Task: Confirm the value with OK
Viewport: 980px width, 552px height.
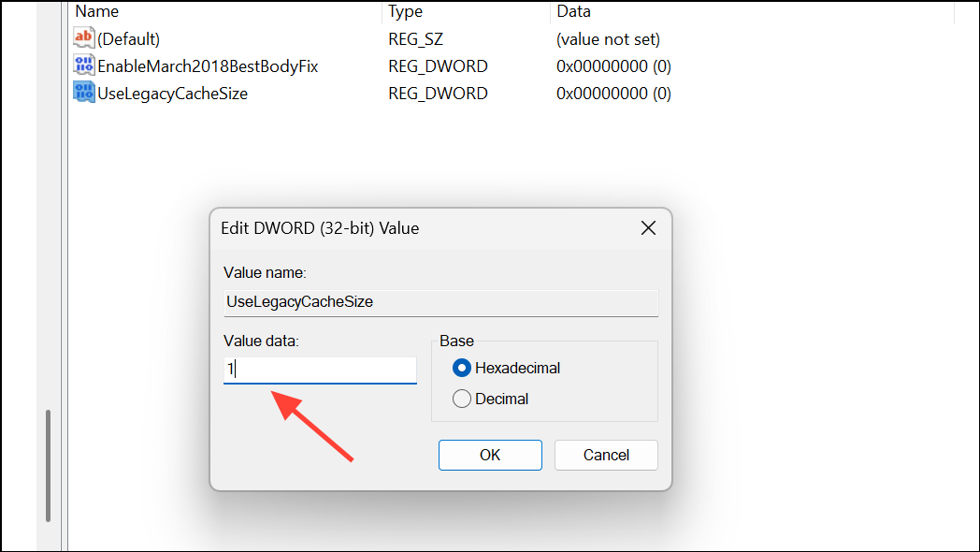Action: (490, 455)
